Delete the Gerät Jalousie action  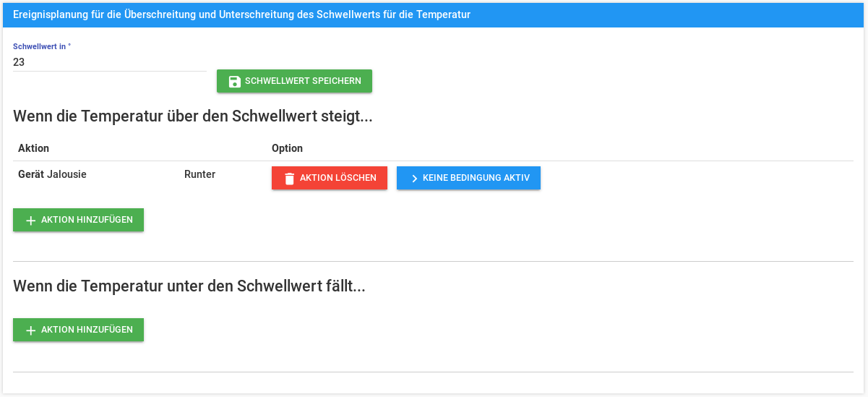[330, 178]
